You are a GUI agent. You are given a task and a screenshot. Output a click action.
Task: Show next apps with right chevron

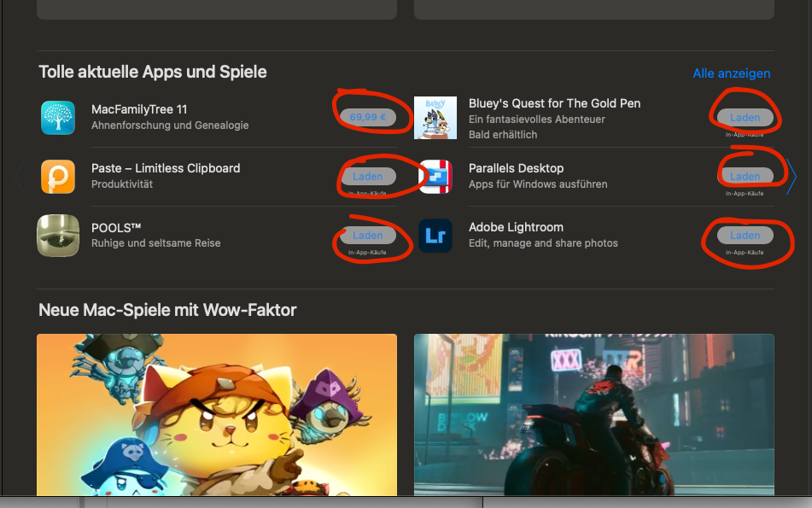point(791,177)
